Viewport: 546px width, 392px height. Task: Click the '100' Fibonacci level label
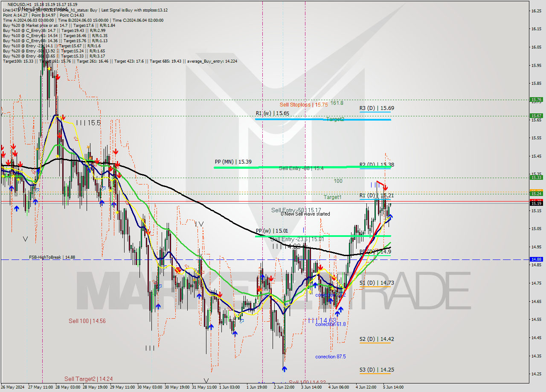[338, 181]
